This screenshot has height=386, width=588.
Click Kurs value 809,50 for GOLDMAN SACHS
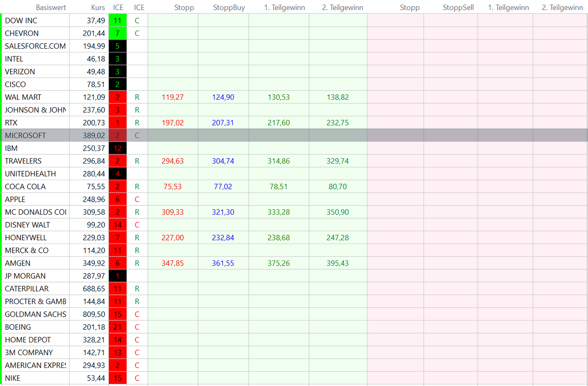click(94, 314)
